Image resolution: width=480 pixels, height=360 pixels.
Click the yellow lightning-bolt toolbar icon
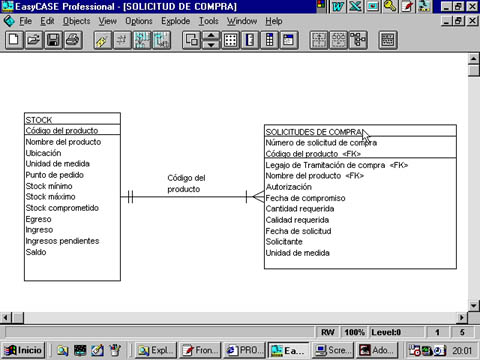pyautogui.click(x=102, y=40)
